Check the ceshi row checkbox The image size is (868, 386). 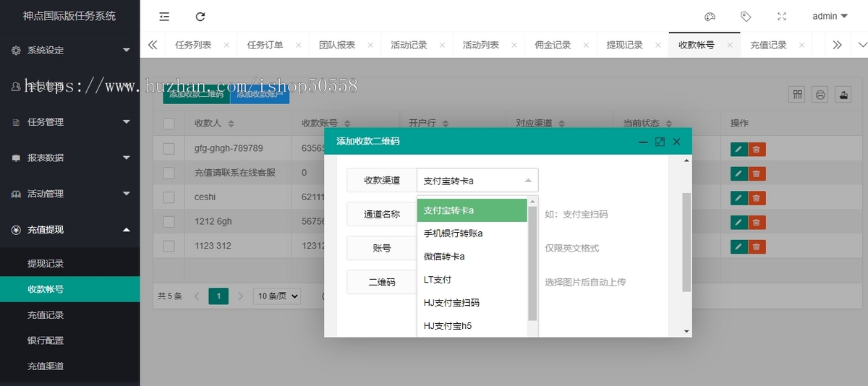tap(169, 197)
